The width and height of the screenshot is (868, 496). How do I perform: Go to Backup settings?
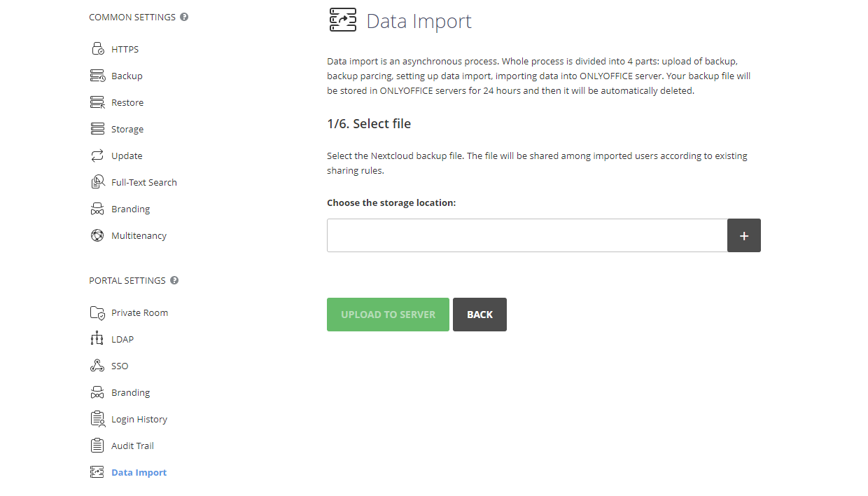pos(127,76)
